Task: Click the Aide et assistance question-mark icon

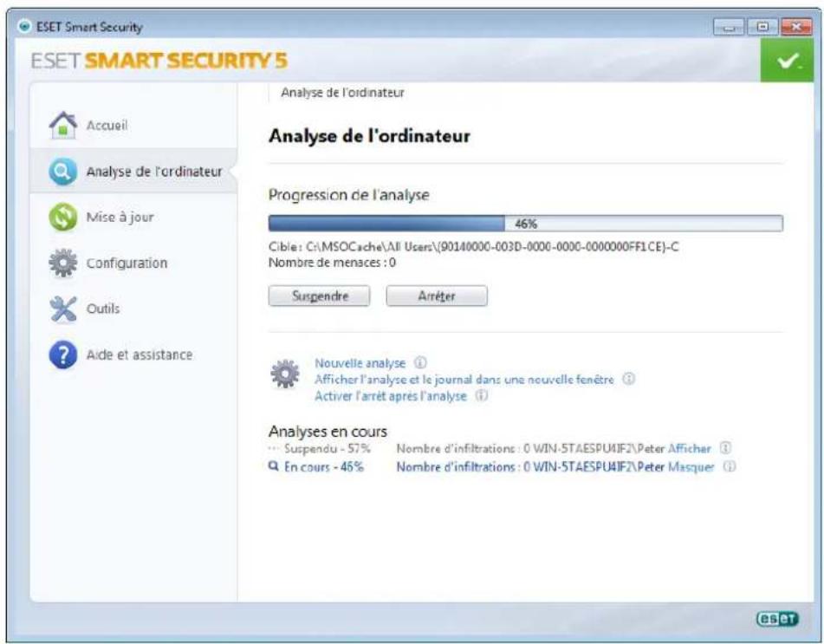Action: click(x=63, y=355)
